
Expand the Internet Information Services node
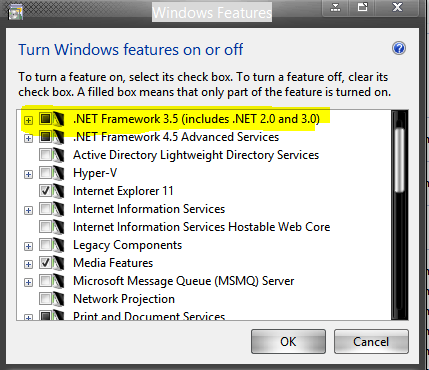click(x=29, y=210)
